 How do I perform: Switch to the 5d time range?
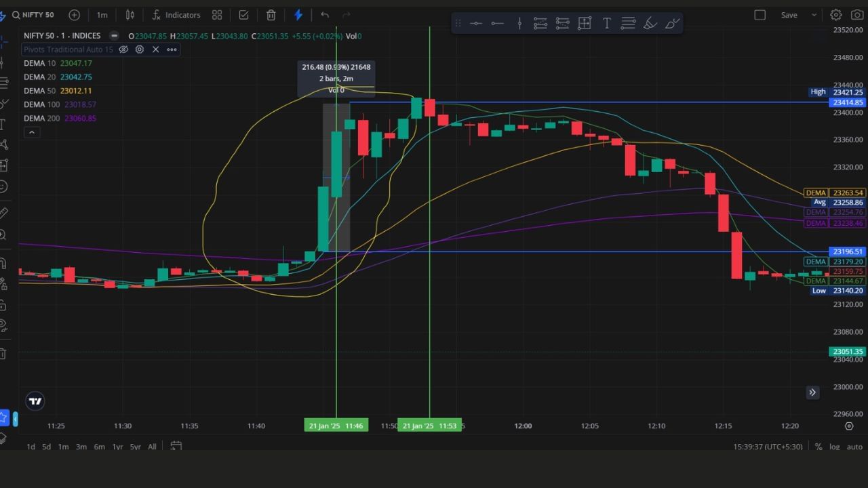point(46,447)
